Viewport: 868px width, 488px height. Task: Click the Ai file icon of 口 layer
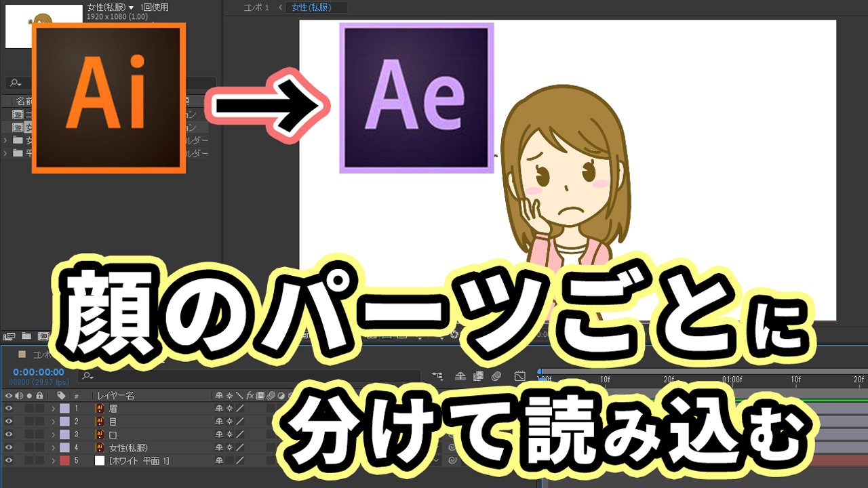[100, 434]
